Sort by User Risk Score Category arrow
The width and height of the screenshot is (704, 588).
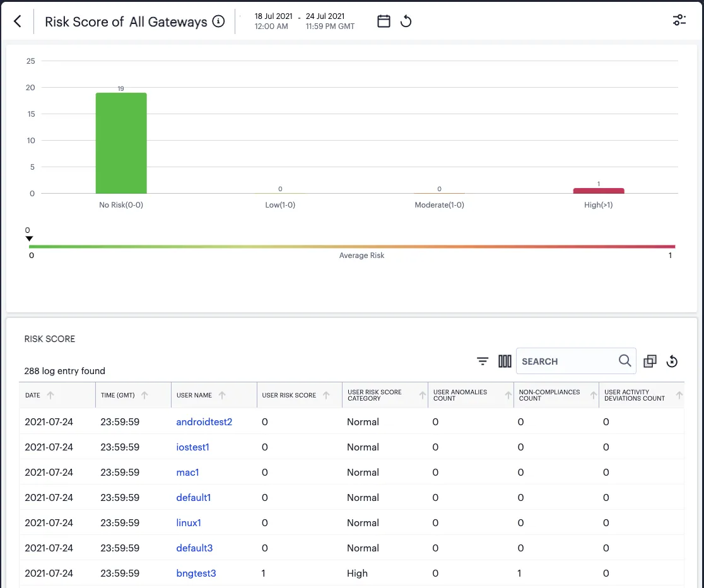[x=422, y=396]
